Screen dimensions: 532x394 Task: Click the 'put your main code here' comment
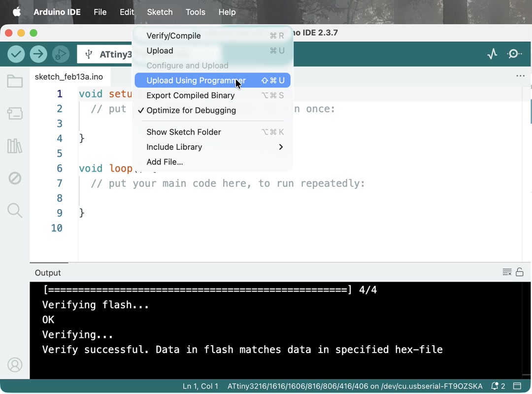pyautogui.click(x=228, y=183)
